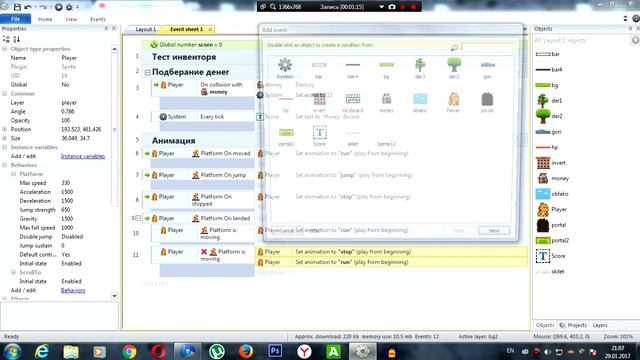Select oblako object in Add event dialog
This screenshot has width=640, height=360.
(x=420, y=102)
